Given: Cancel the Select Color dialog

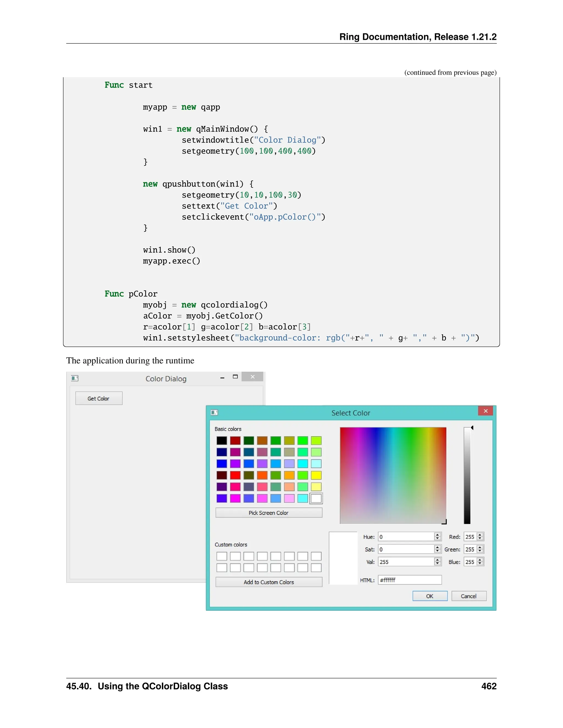Looking at the screenshot, I should (469, 596).
